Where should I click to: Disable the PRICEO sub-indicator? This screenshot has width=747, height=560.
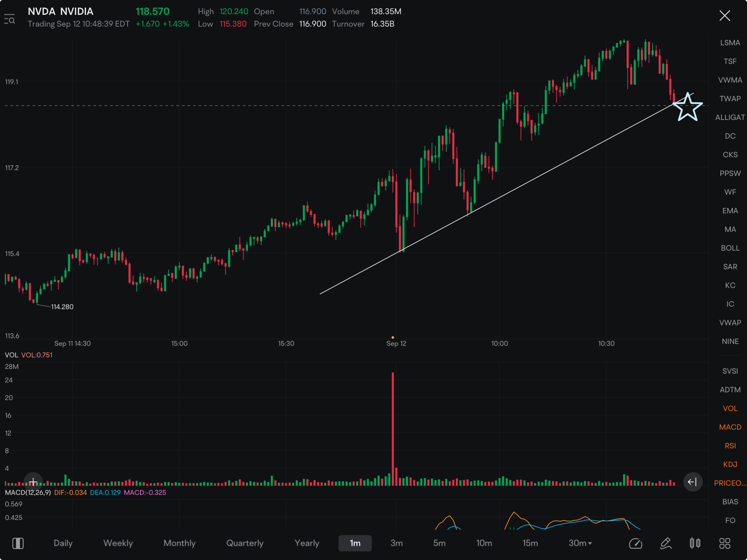pyautogui.click(x=730, y=483)
